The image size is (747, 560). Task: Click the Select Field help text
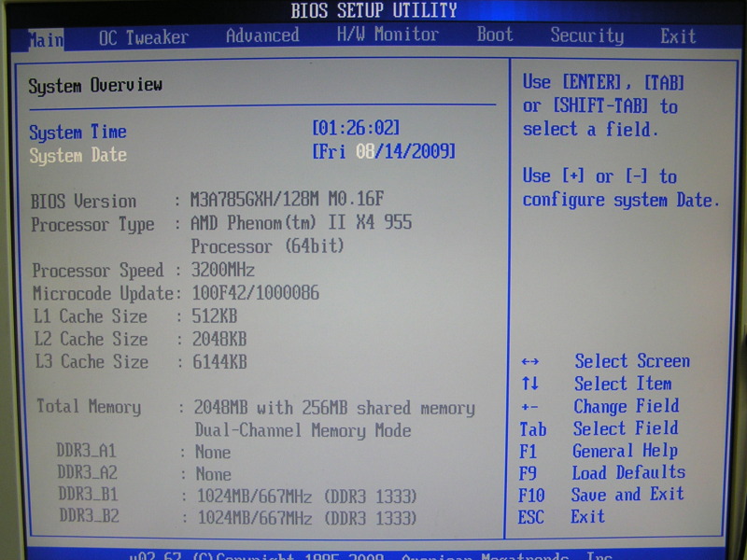626,428
